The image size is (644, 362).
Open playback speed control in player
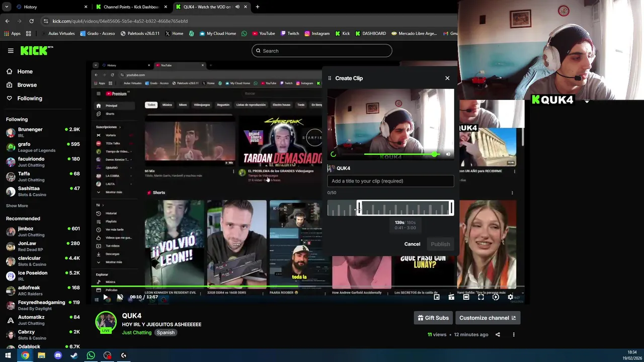(496, 297)
